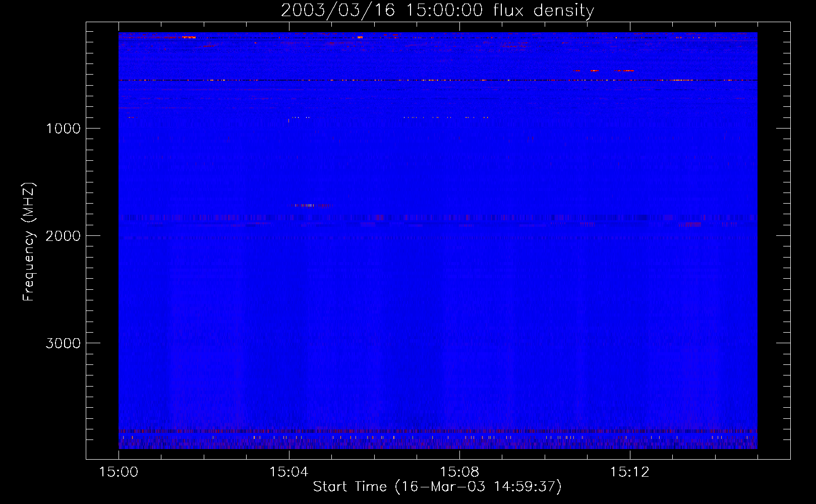Click the '3000' frequency tick label

63,343
